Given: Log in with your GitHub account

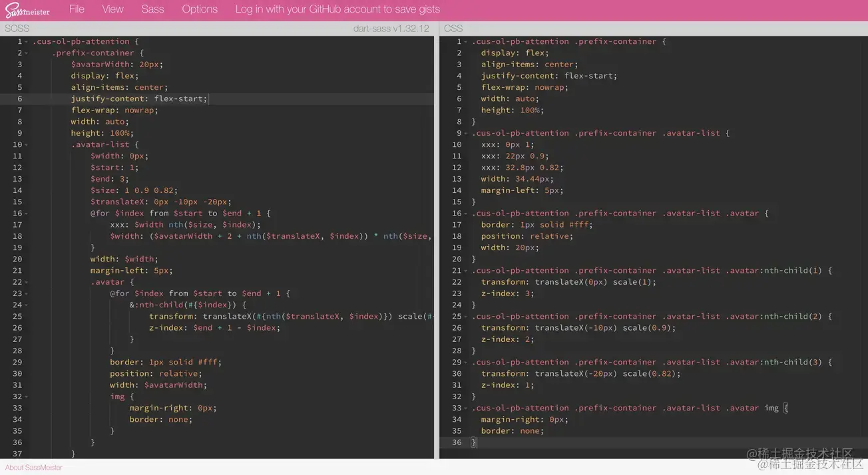Looking at the screenshot, I should click(337, 9).
